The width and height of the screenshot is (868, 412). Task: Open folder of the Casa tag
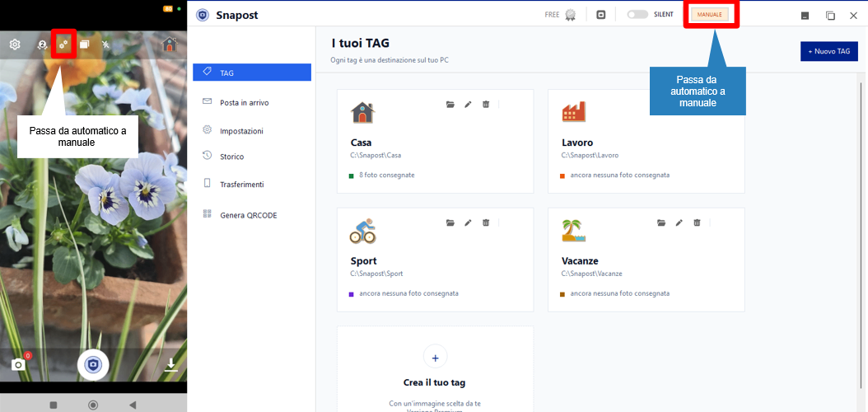tap(450, 104)
